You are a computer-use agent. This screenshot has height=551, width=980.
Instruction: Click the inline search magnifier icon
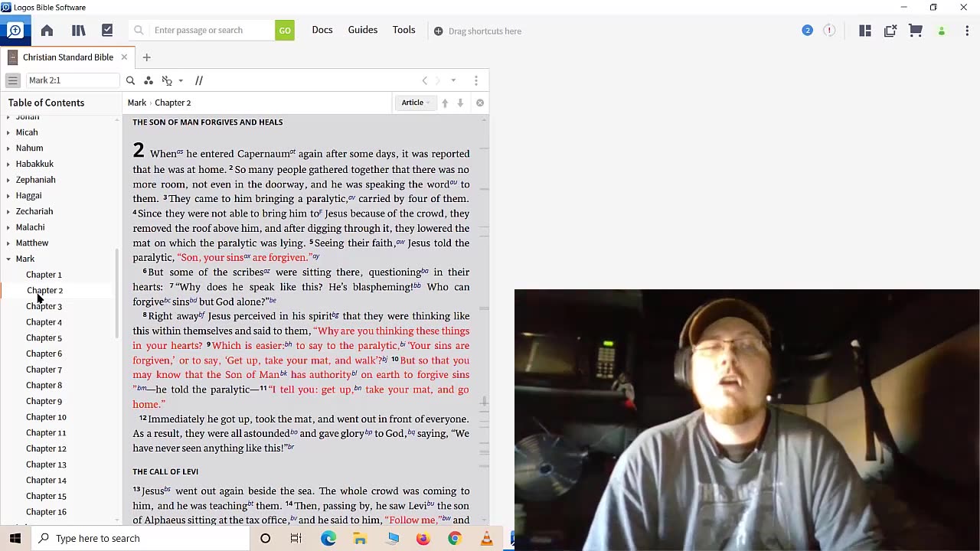[x=130, y=80]
